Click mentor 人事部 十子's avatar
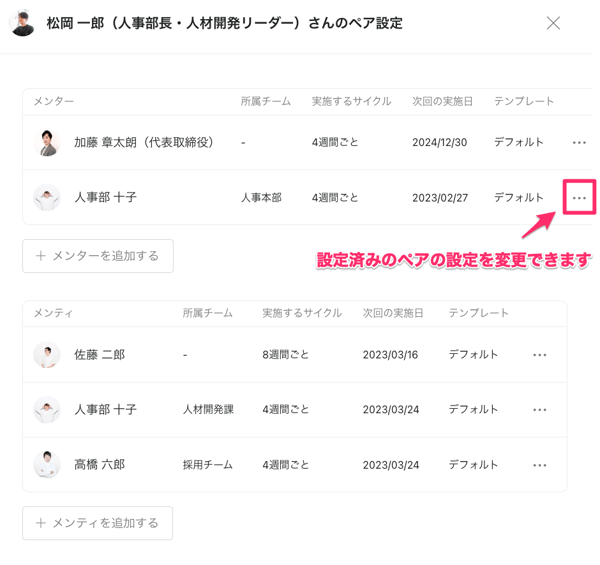This screenshot has width=600, height=565. pos(47,198)
